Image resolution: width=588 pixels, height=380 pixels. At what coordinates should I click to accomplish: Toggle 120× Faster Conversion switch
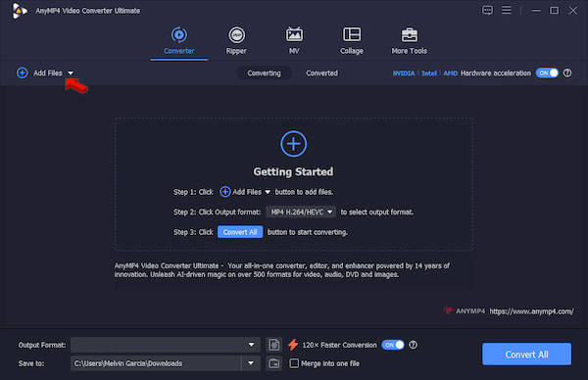(393, 345)
